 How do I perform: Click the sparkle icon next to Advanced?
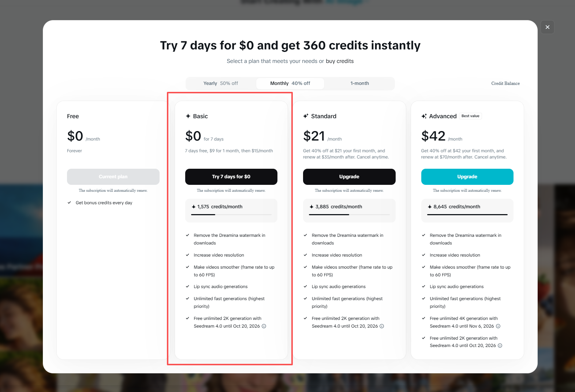point(424,116)
